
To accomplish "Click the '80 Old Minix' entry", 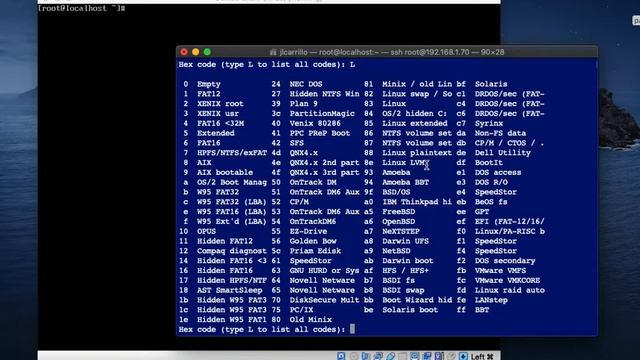I will point(302,320).
